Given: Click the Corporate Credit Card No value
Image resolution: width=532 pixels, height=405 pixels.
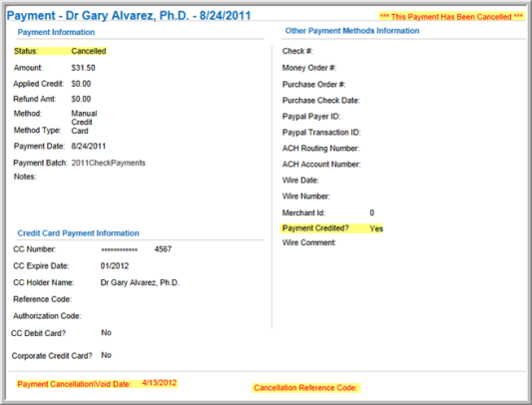Looking at the screenshot, I should pyautogui.click(x=106, y=355).
